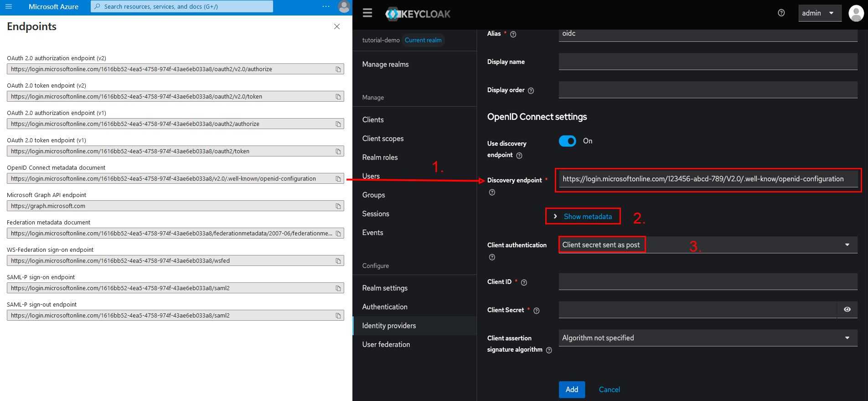The image size is (868, 401).
Task: Open the Keycloak user avatar
Action: 856,13
